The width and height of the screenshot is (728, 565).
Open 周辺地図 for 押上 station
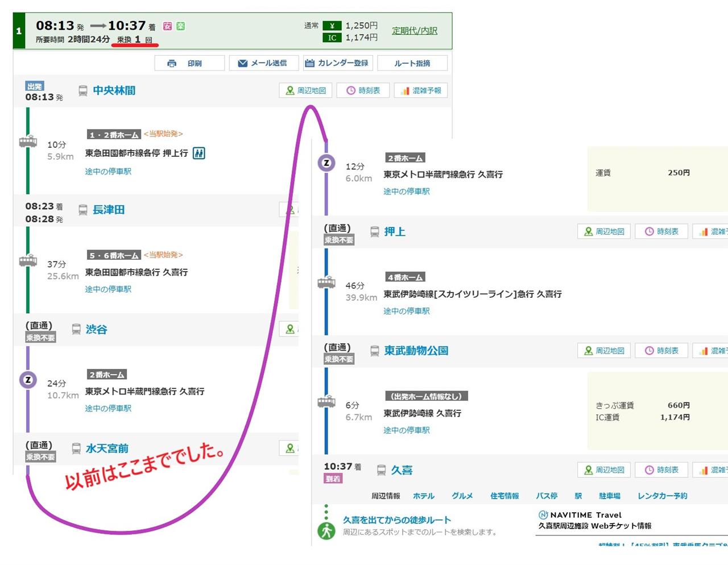tap(604, 231)
